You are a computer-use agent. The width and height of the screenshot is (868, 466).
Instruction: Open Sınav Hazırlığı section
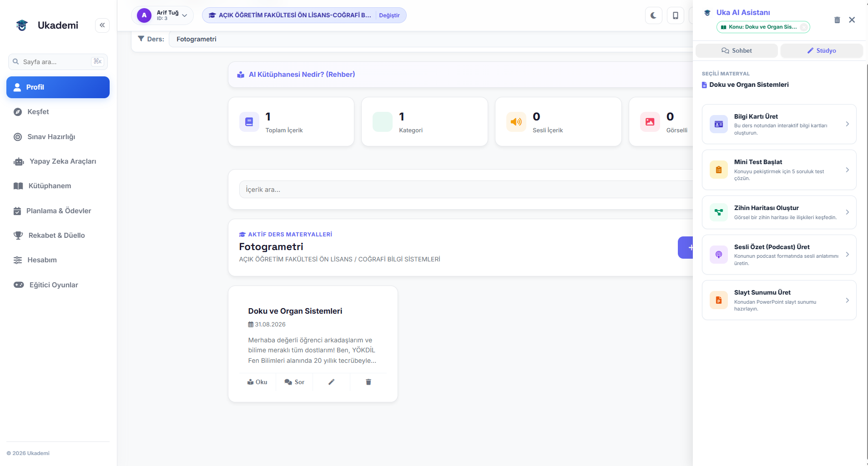[x=58, y=137]
